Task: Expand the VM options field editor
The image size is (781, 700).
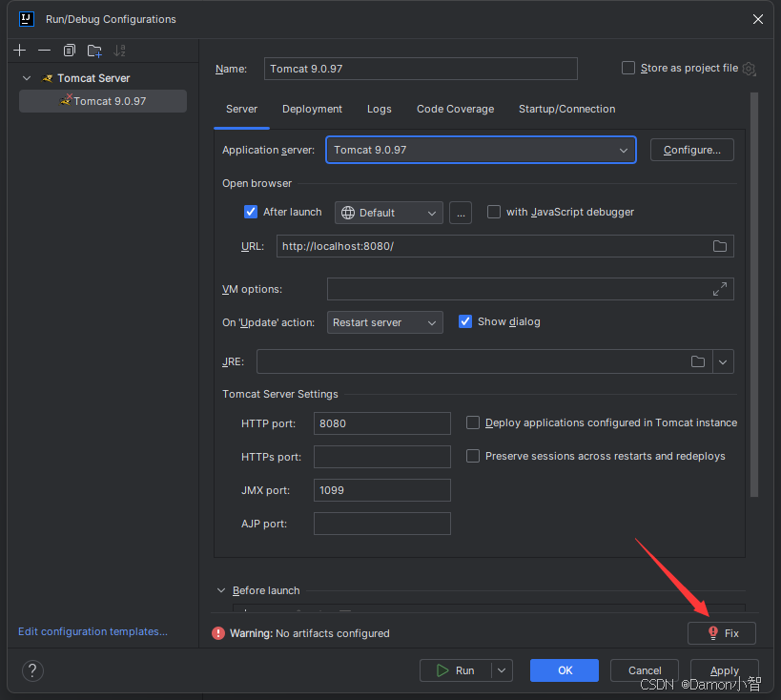Action: point(720,290)
